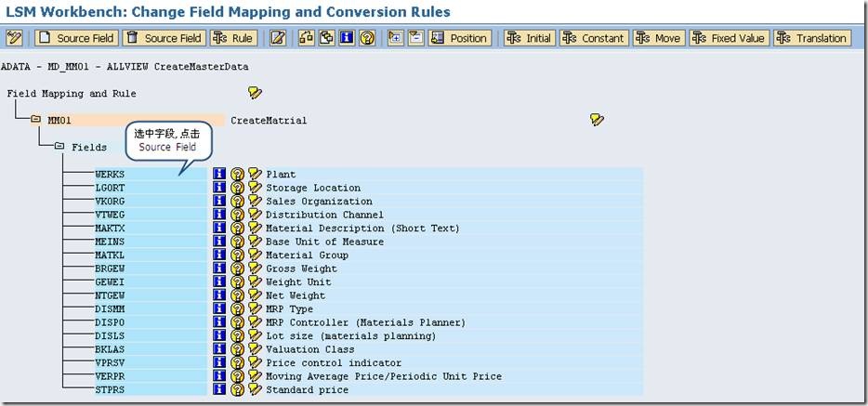Click question icon on MRP Controller row
Screen dimensions: 868x406
coord(237,322)
